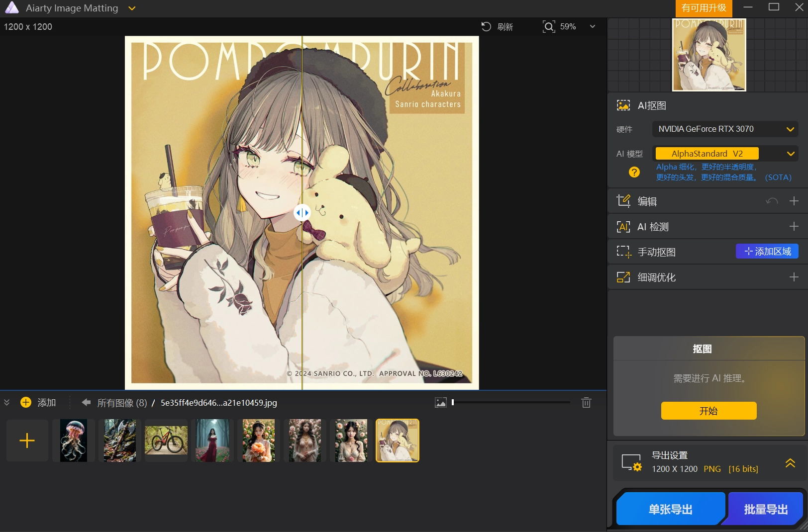808x532 pixels.
Task: Select the Pompompurin anime thumbnail
Action: coord(398,441)
